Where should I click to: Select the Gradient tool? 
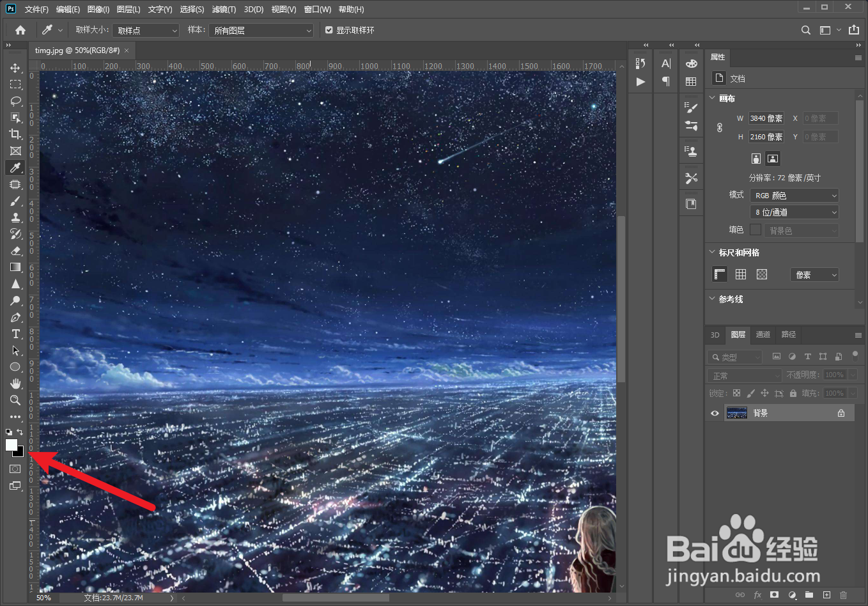click(x=15, y=267)
